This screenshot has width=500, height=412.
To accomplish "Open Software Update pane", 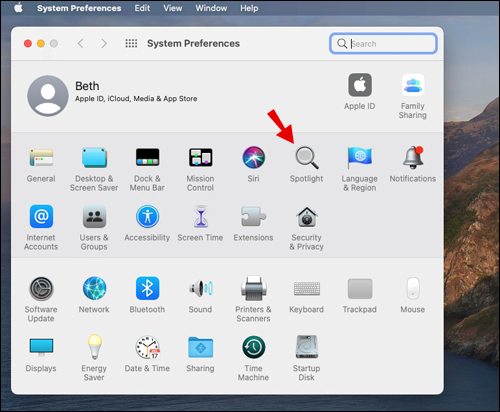I will [x=41, y=288].
